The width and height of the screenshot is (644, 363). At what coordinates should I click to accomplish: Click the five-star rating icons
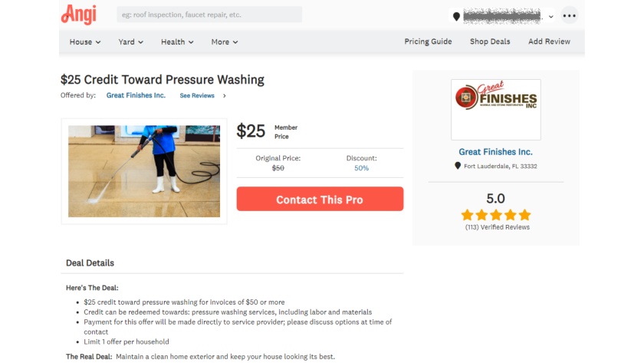click(496, 215)
